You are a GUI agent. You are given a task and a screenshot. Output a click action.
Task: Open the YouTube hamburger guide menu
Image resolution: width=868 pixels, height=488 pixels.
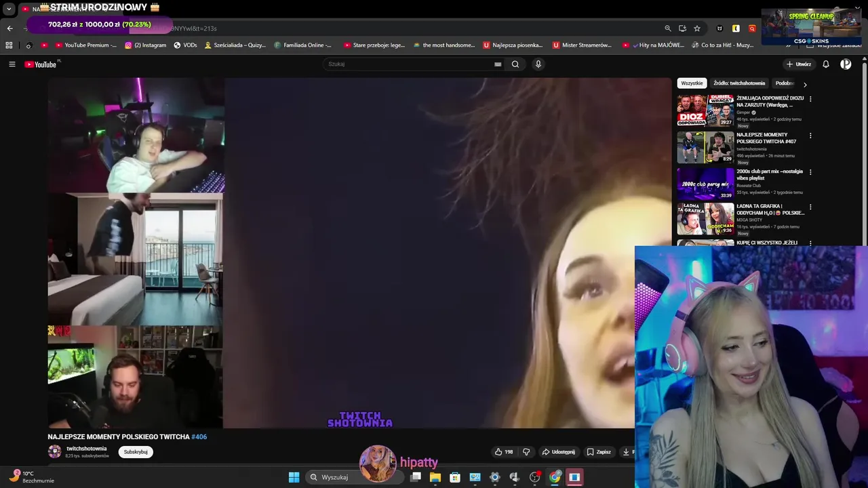click(12, 64)
